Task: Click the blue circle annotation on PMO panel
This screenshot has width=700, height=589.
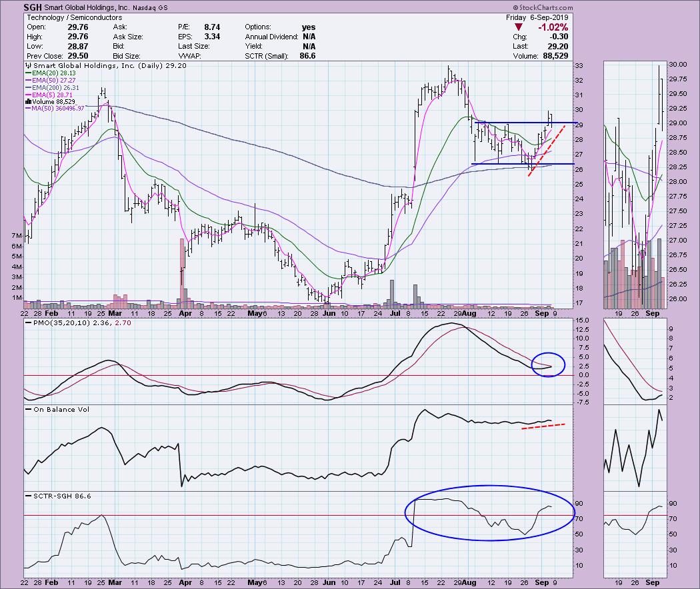Action: [x=548, y=364]
